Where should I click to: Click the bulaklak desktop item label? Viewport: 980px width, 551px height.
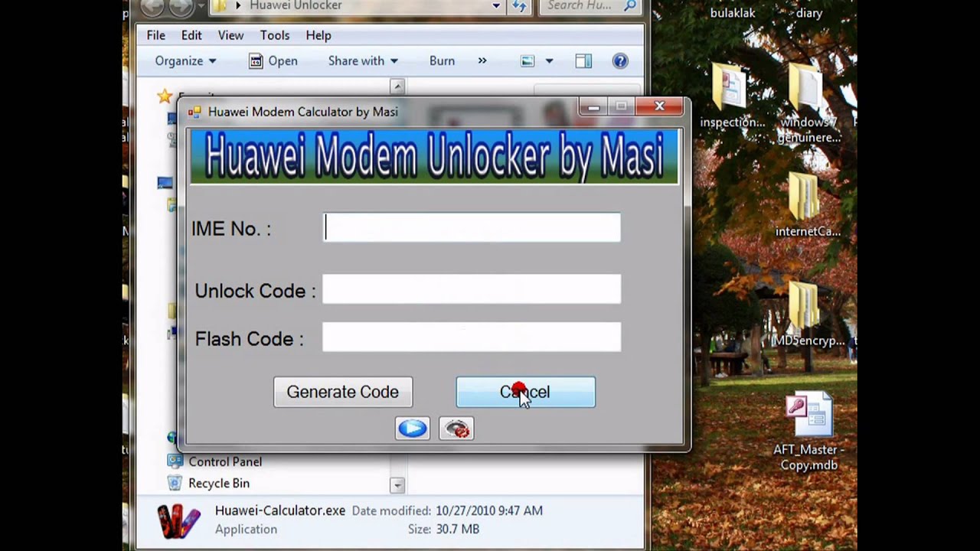click(x=733, y=13)
